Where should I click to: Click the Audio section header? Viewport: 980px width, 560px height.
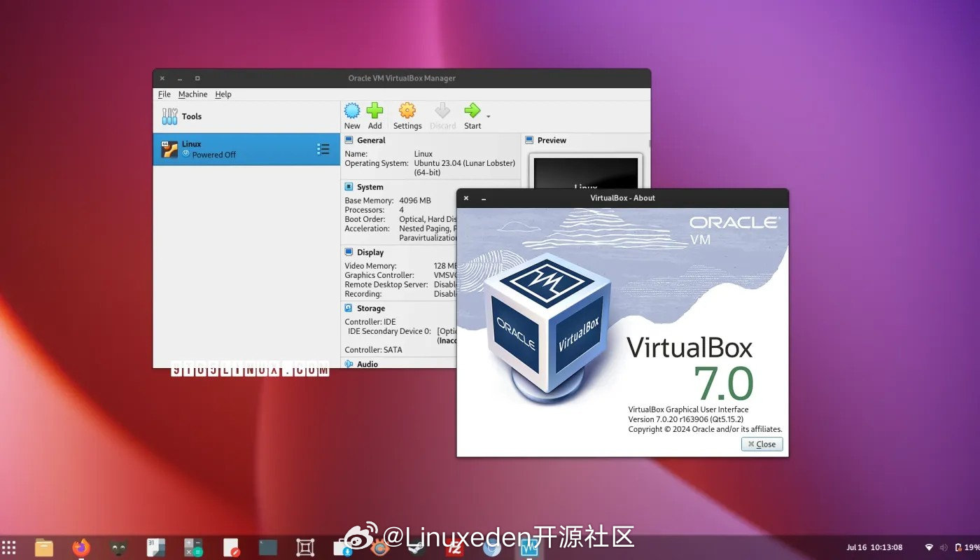pos(367,364)
